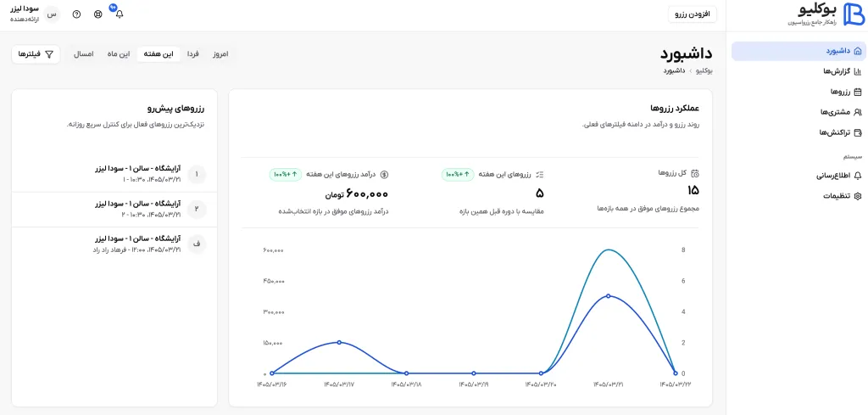Screen dimensions: 868x415
Task: Click the داشبورد breadcrumb item
Action: [x=676, y=71]
